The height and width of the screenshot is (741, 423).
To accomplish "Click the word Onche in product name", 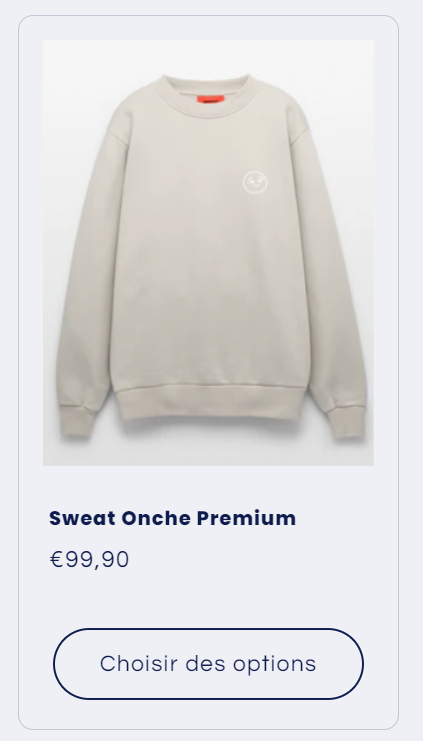I will pos(156,518).
